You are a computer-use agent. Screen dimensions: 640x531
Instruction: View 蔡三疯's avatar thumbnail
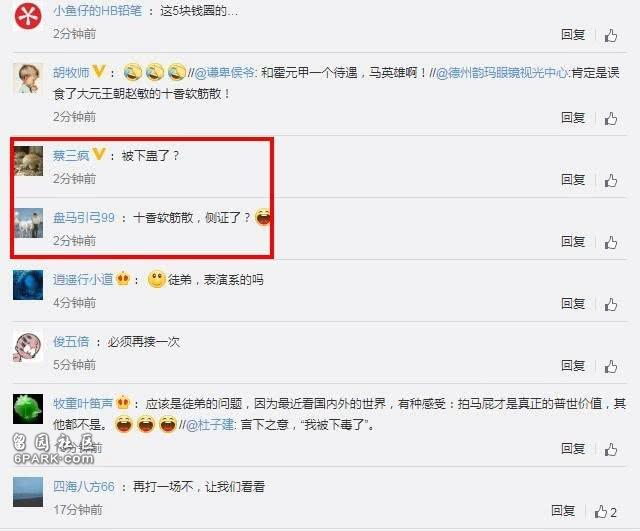[x=28, y=161]
